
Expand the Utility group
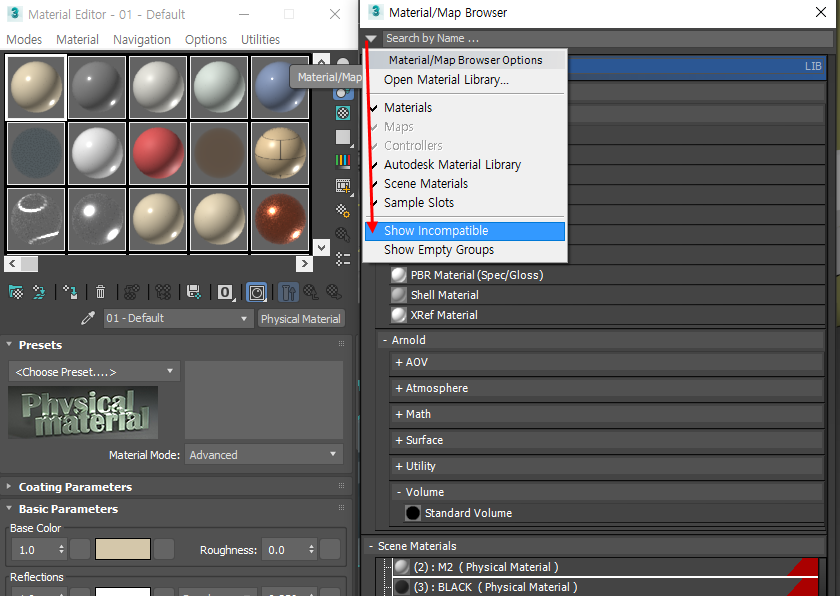click(x=399, y=466)
